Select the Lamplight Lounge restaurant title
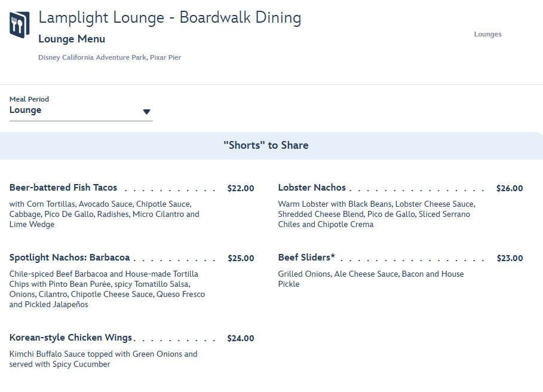The height and width of the screenshot is (392, 543). pyautogui.click(x=169, y=17)
